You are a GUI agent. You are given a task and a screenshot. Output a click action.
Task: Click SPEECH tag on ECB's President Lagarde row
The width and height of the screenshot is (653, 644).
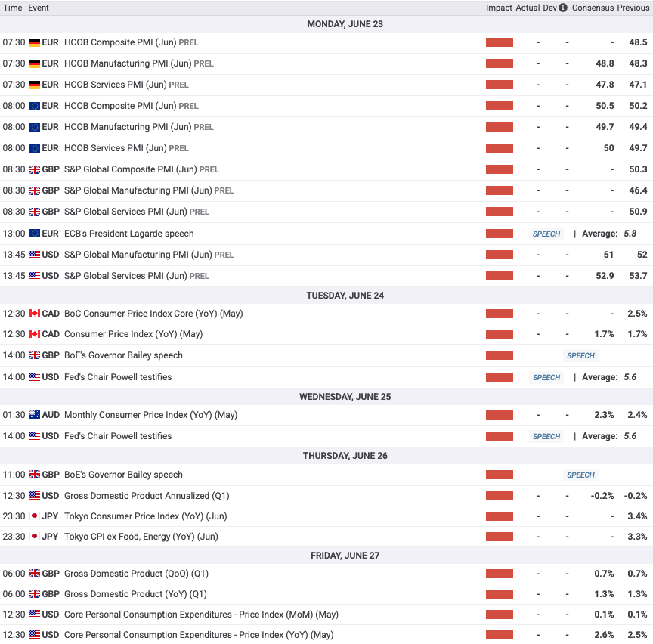coord(546,234)
